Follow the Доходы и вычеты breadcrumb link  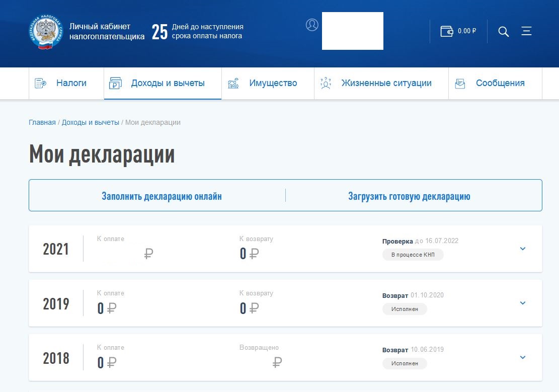(90, 122)
